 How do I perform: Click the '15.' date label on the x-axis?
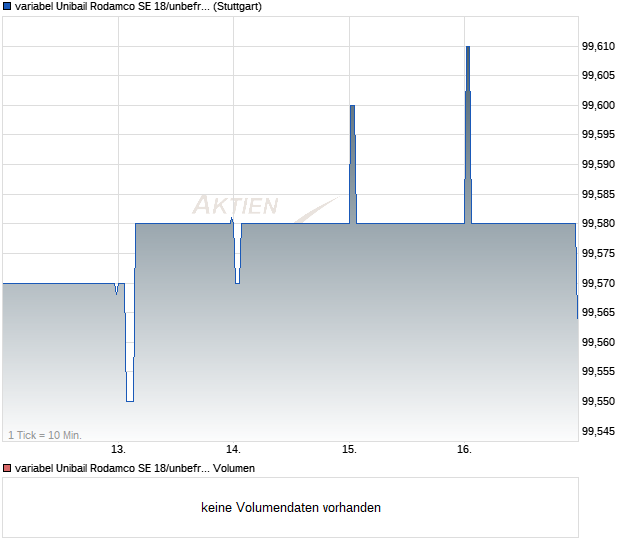pos(349,450)
